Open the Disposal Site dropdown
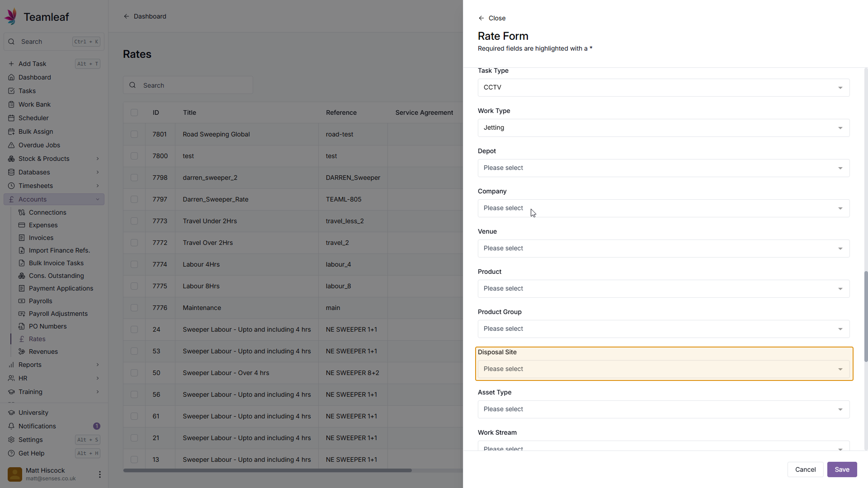 click(663, 369)
